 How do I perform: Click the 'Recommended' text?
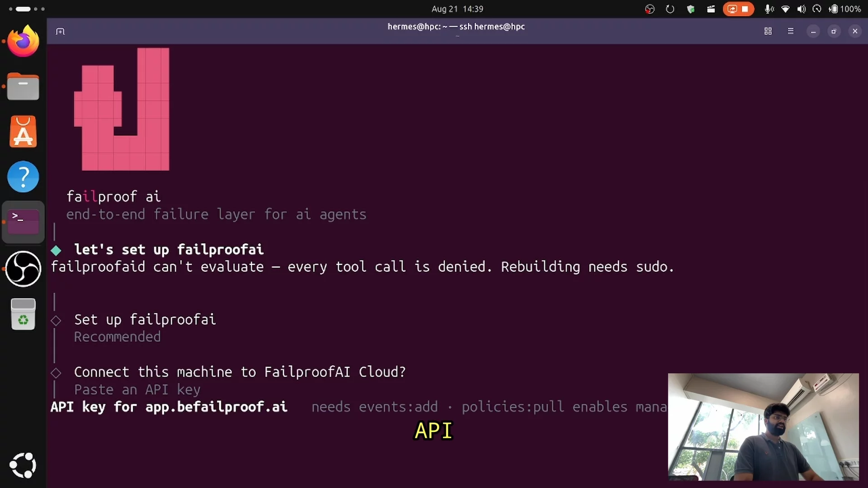pos(117,337)
